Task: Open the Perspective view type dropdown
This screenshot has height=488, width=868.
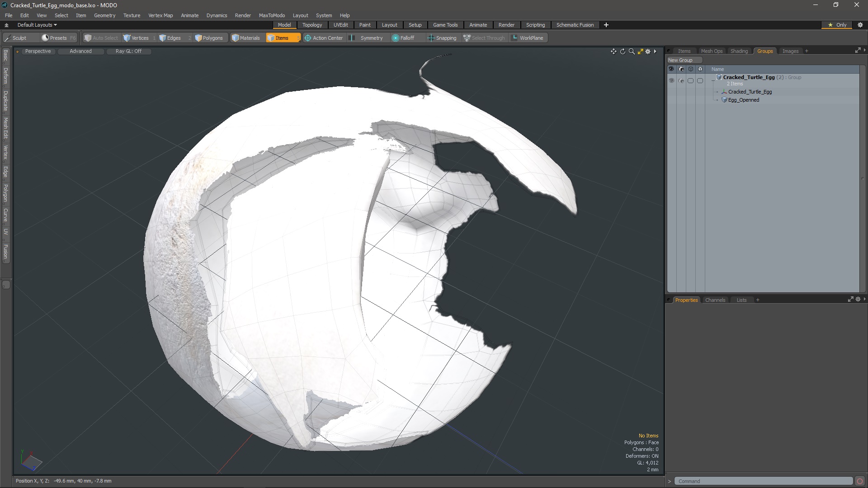Action: click(38, 51)
